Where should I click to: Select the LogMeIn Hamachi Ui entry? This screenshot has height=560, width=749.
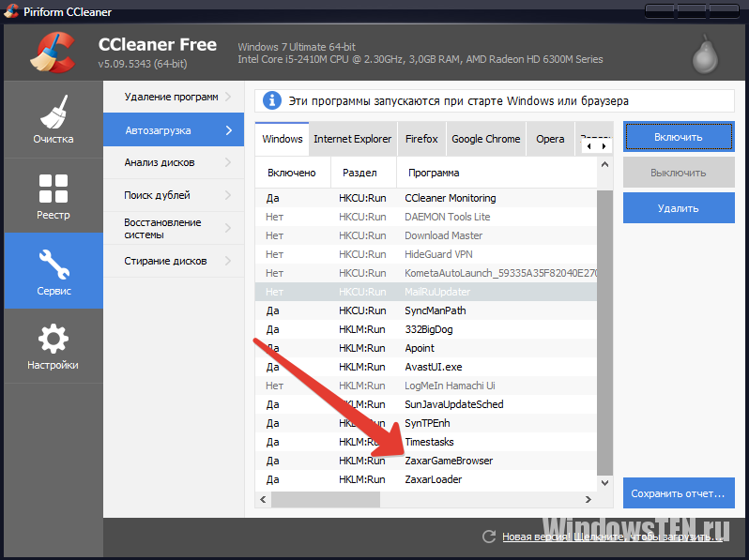[x=426, y=386]
